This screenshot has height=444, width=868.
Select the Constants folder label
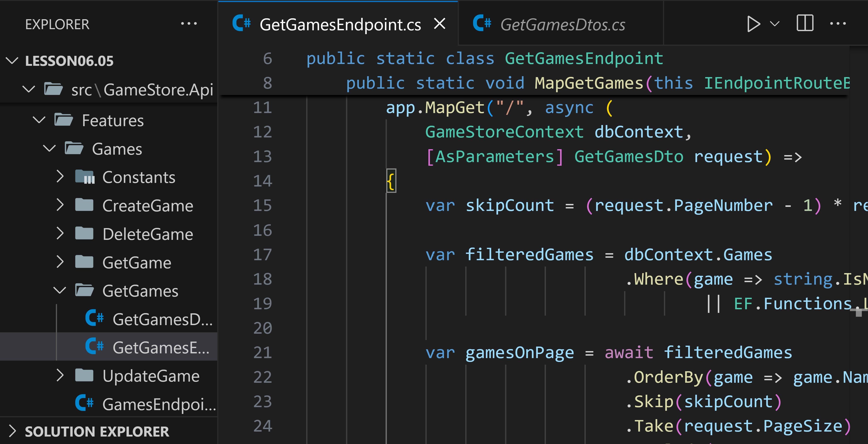point(139,177)
